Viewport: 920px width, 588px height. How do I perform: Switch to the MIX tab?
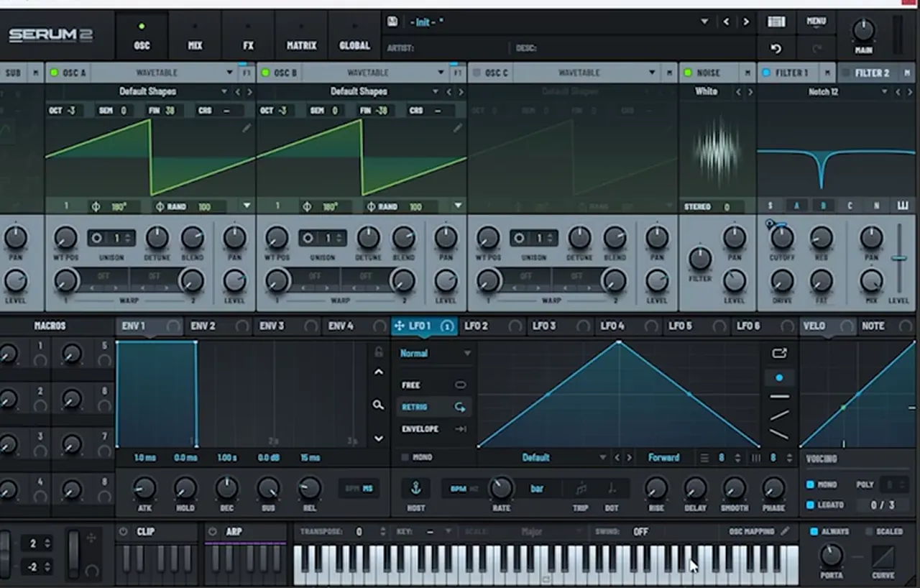coord(195,36)
